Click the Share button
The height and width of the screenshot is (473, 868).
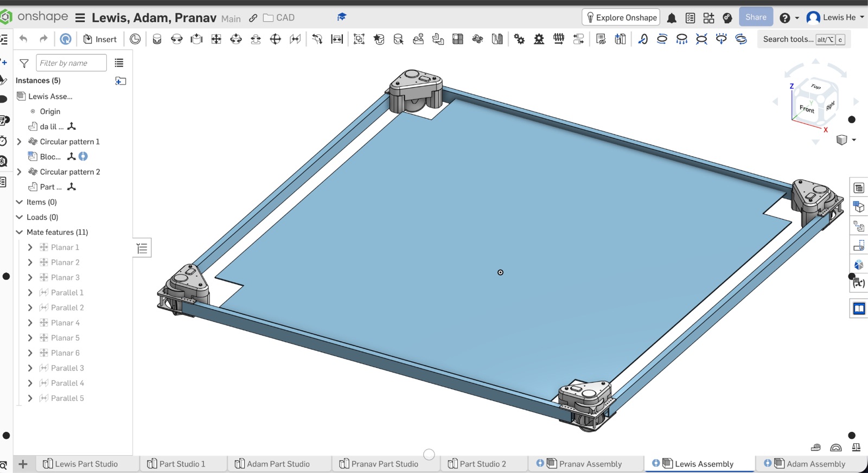click(x=756, y=17)
